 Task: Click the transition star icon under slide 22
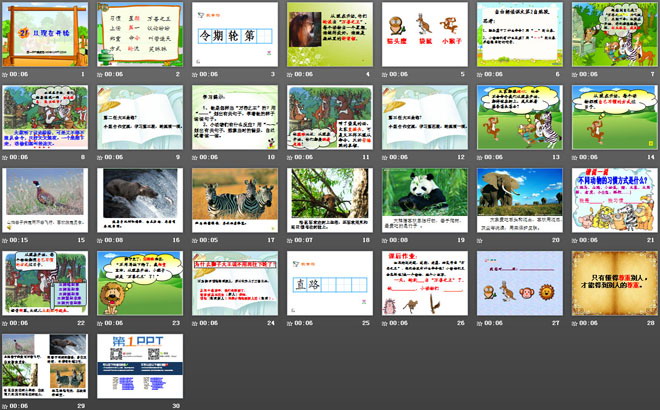click(x=5, y=323)
